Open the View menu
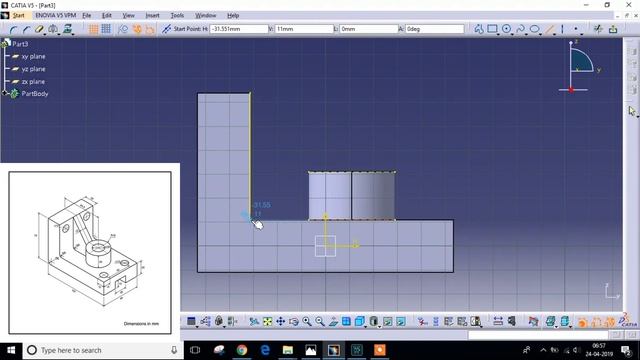The height and width of the screenshot is (360, 640). click(129, 16)
